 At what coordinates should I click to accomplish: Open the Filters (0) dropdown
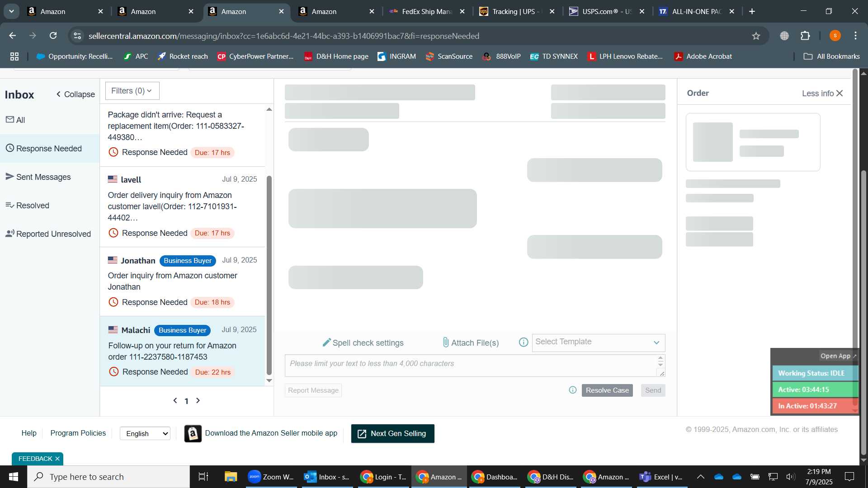[132, 91]
